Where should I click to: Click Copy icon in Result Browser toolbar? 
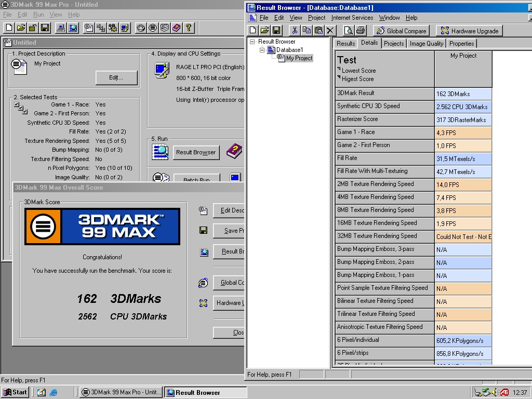307,31
